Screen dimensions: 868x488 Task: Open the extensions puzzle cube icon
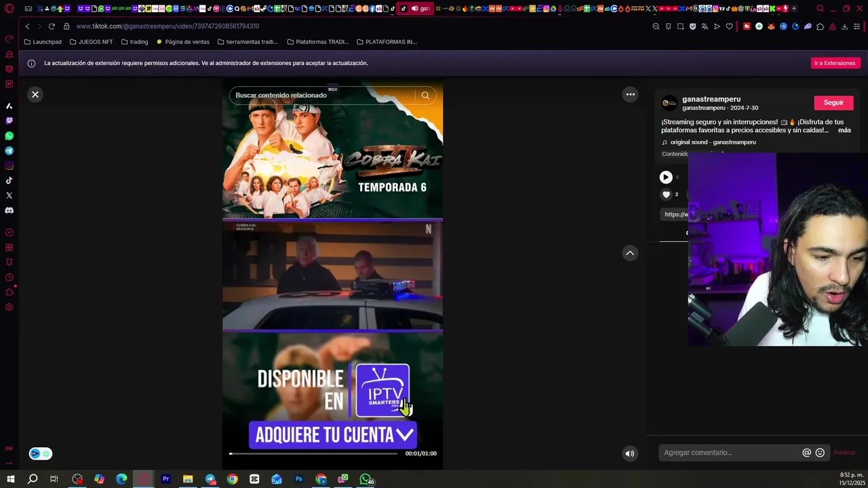[820, 26]
